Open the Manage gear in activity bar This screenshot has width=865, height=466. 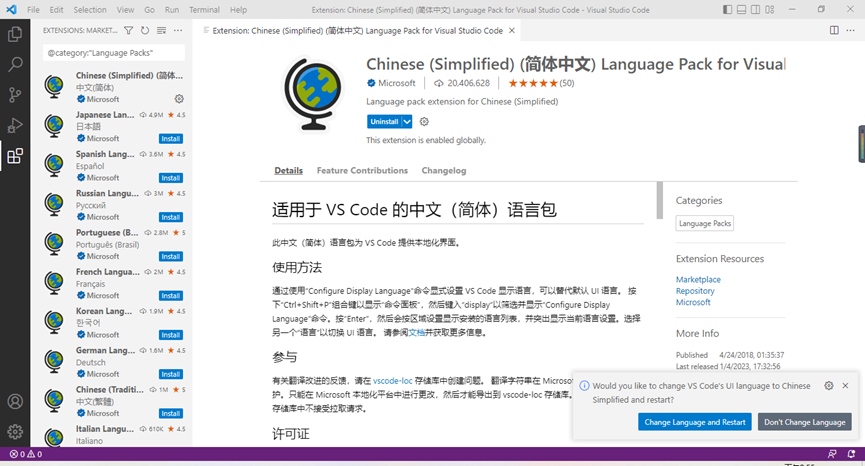[15, 431]
